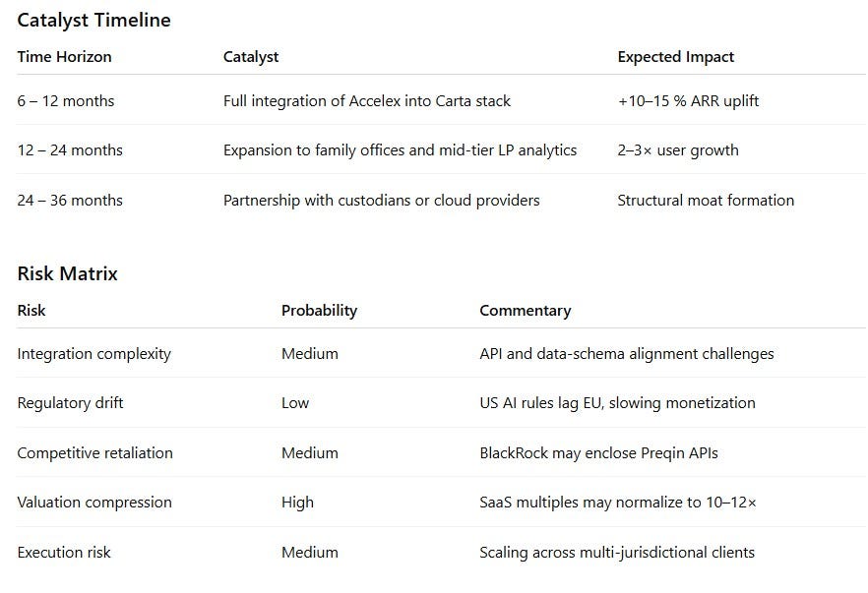Click the 6 – 12 months cell
868x593 pixels.
pos(66,101)
